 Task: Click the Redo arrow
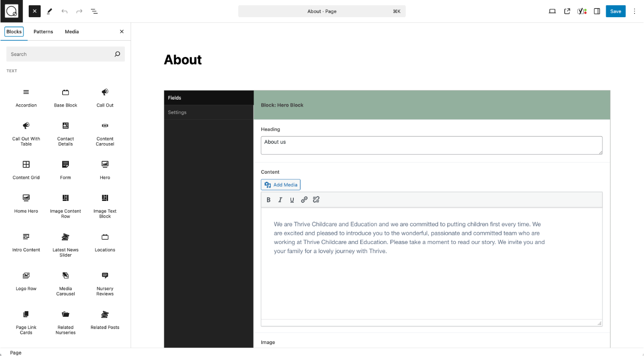pos(79,11)
